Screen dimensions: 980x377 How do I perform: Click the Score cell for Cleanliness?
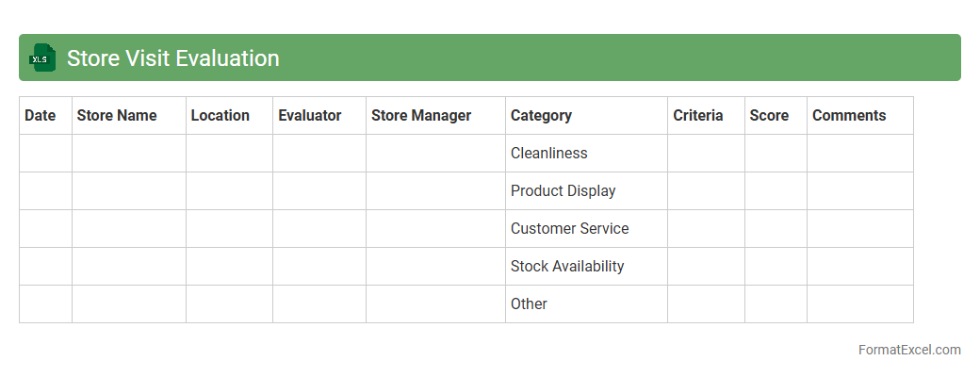pos(776,154)
